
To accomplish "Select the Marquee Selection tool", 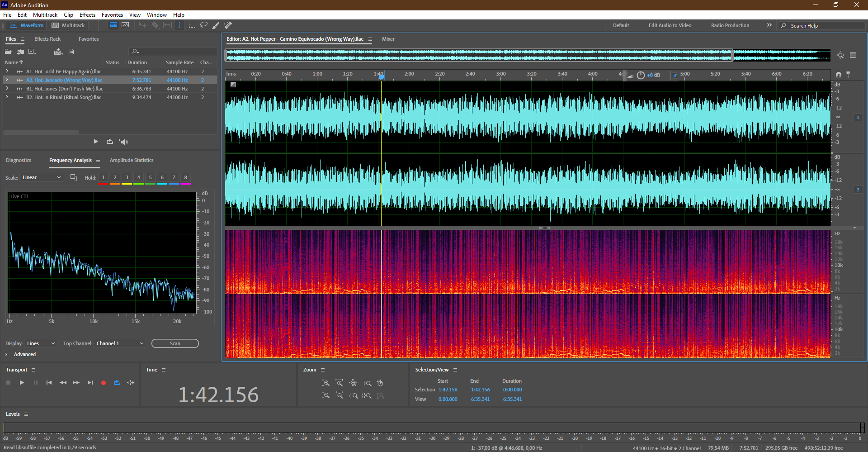I will point(192,25).
